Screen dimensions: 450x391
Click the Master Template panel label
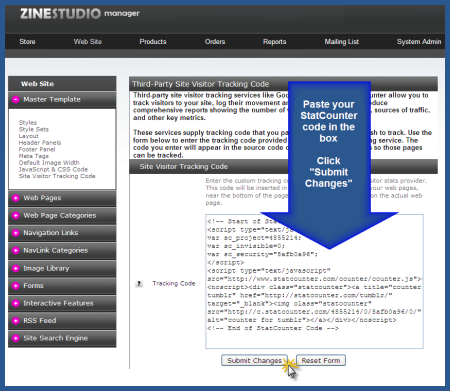click(x=52, y=99)
